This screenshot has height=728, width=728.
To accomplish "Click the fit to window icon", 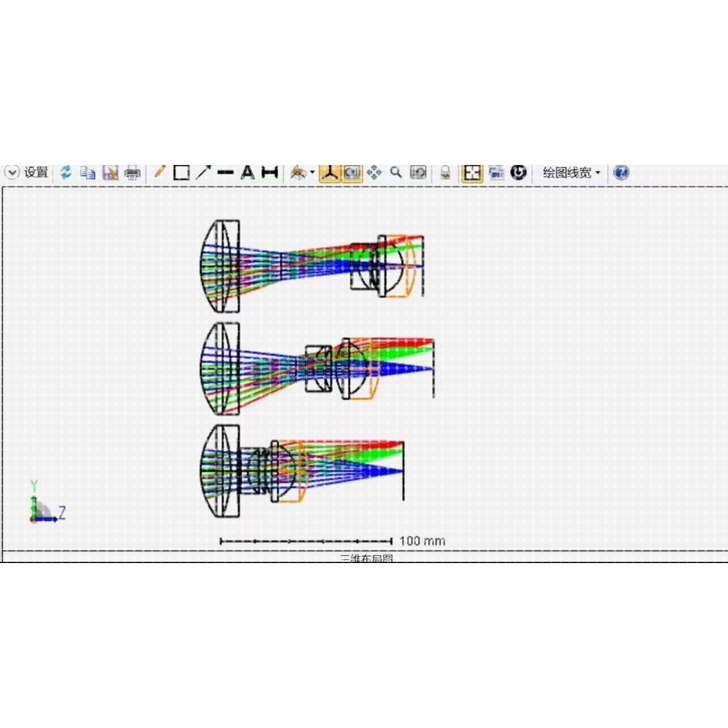I will 472,173.
